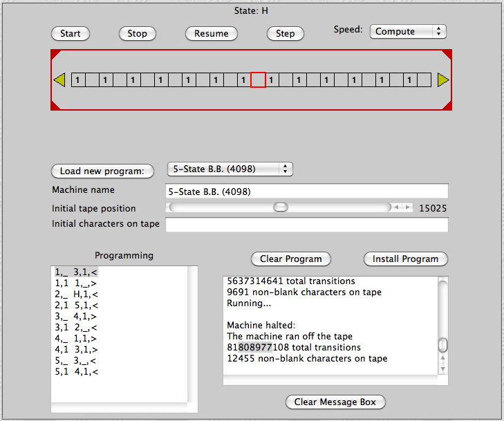The image size is (504, 421).
Task: Select program line "3,_ 4,1,>"
Action: pyautogui.click(x=75, y=317)
